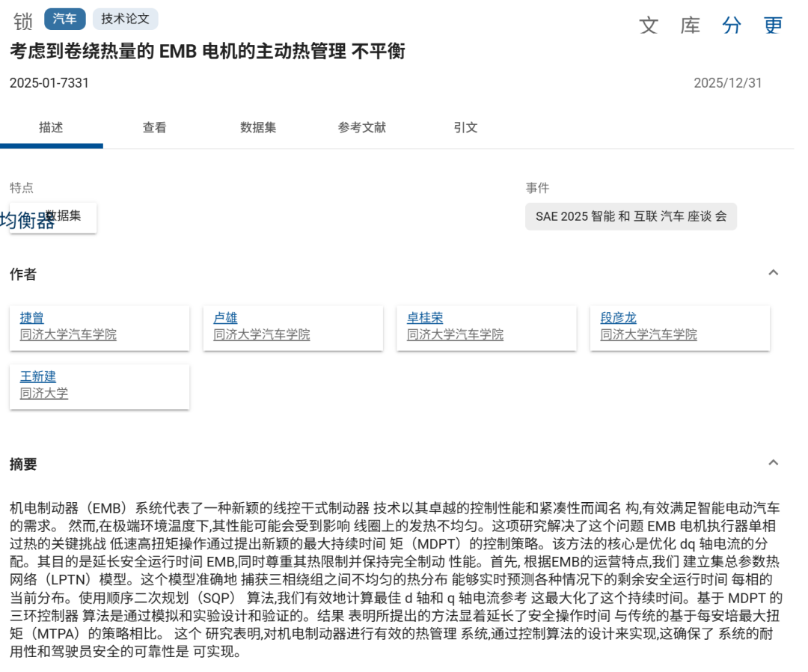Image resolution: width=808 pixels, height=672 pixels.
Task: Click the 文 header item
Action: pos(649,25)
